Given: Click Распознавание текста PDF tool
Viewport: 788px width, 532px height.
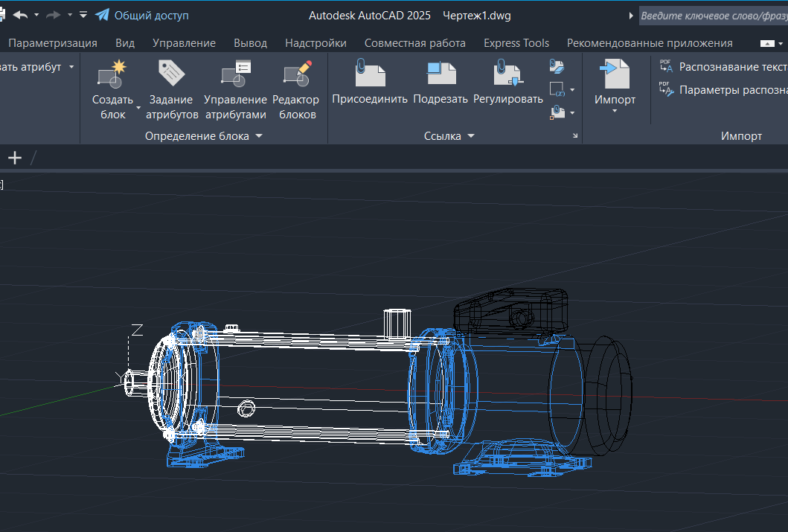Looking at the screenshot, I should (724, 67).
